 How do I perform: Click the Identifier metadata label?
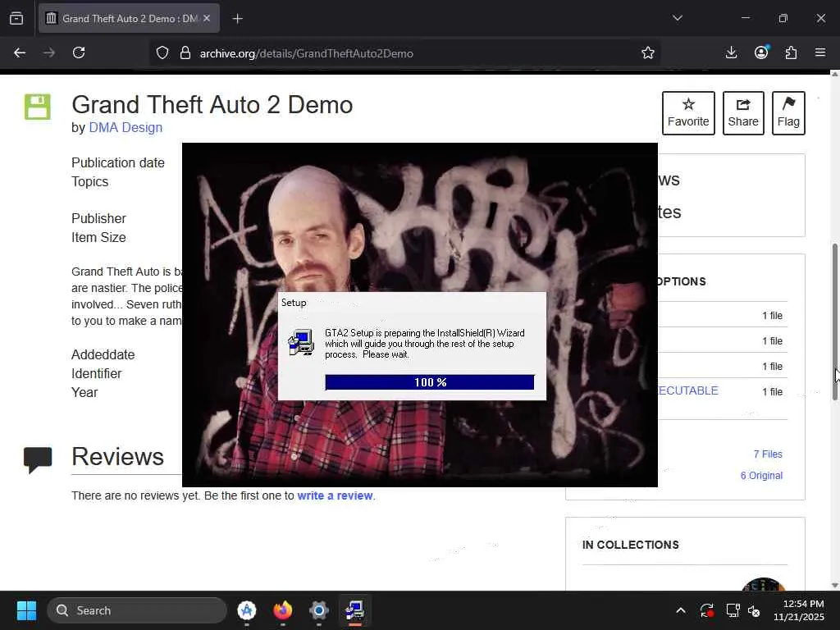pyautogui.click(x=97, y=374)
